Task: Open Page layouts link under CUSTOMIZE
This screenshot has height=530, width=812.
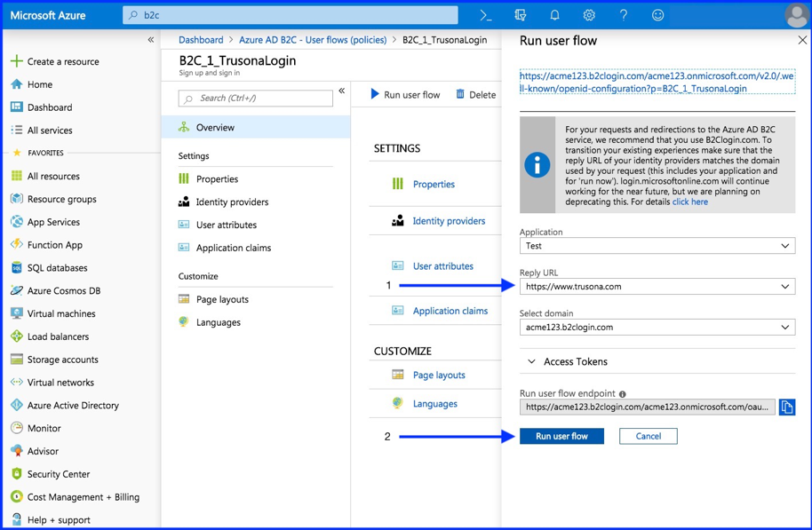Action: [439, 376]
